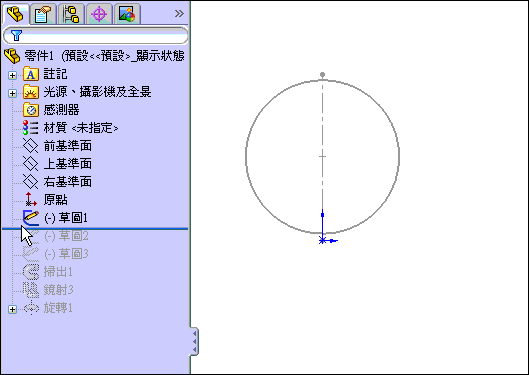The height and width of the screenshot is (375, 529).
Task: Select the 材質 <未指定> entry
Action: (81, 128)
